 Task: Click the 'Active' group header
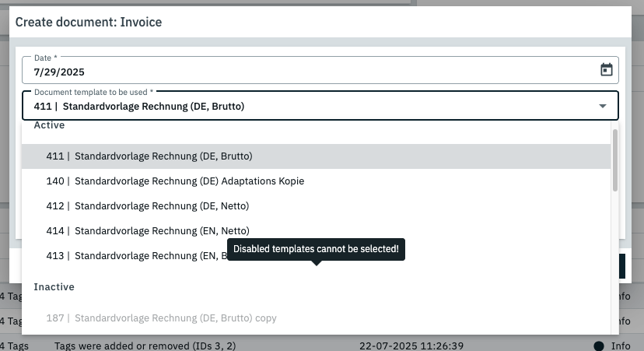click(49, 125)
